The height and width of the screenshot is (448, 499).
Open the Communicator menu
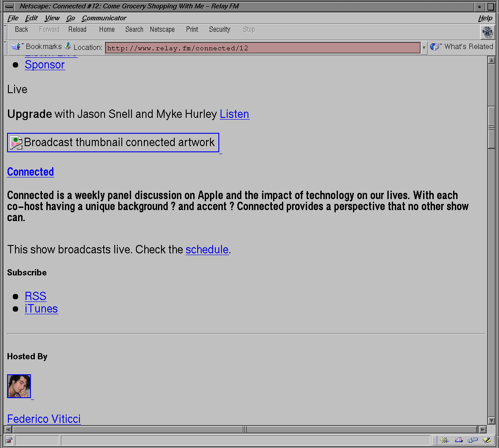coord(104,18)
